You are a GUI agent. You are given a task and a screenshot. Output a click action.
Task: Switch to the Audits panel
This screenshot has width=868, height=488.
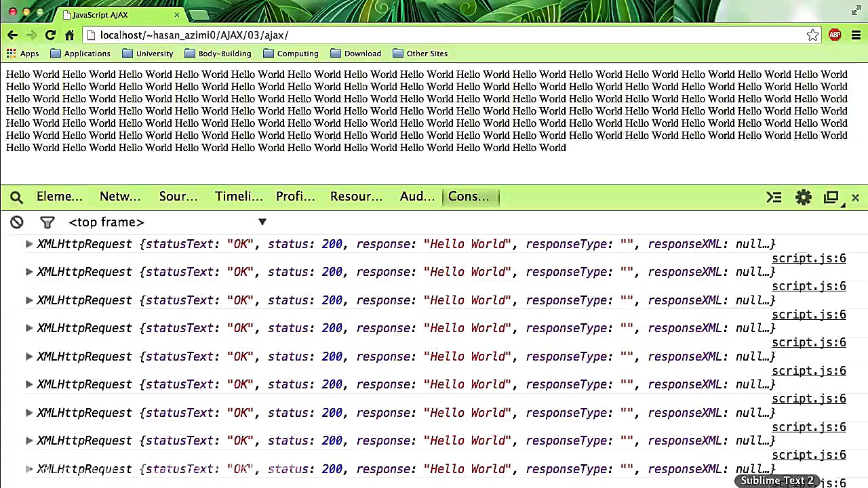coord(417,197)
